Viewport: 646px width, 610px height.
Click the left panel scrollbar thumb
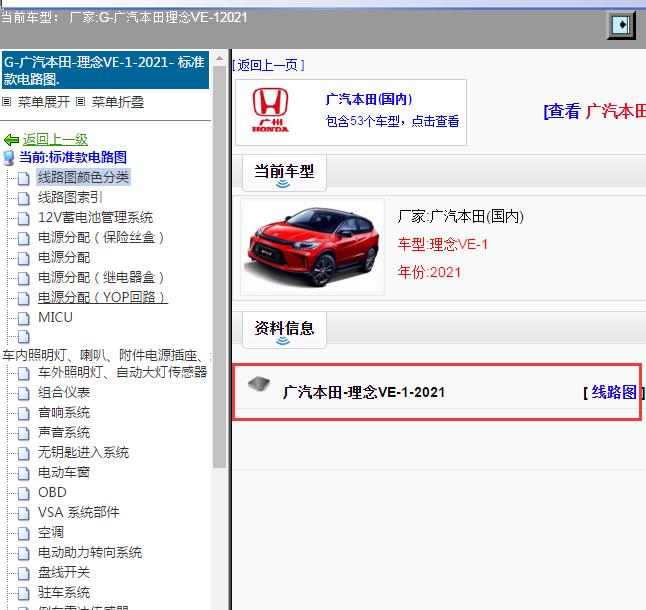pos(219,267)
